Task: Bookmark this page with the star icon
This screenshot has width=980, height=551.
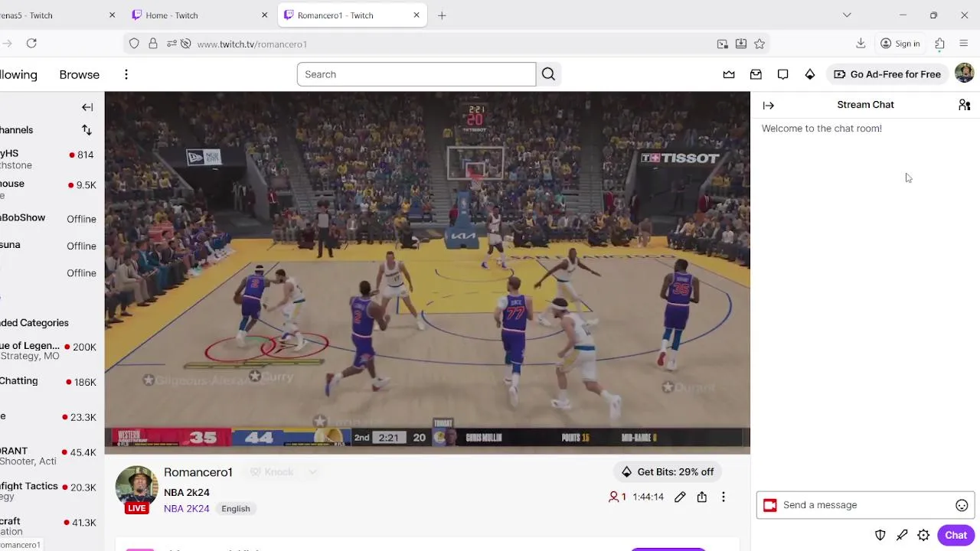Action: (x=759, y=44)
